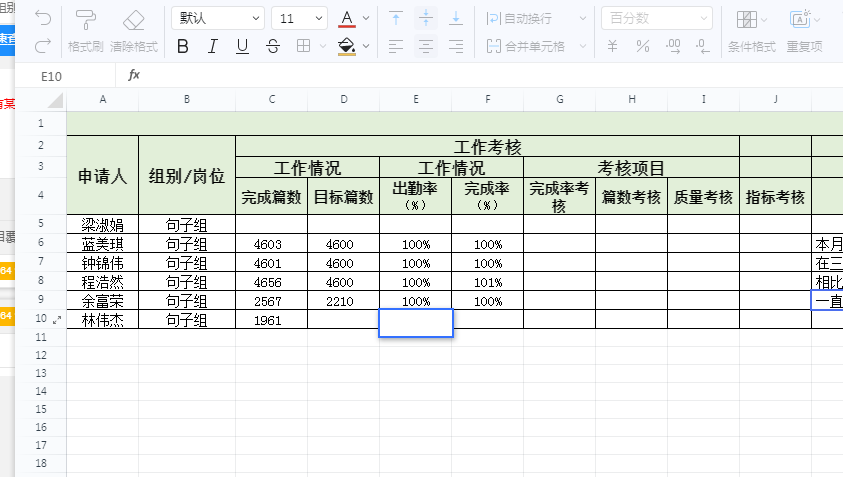Toggle center horizontal text alignment

tap(426, 47)
